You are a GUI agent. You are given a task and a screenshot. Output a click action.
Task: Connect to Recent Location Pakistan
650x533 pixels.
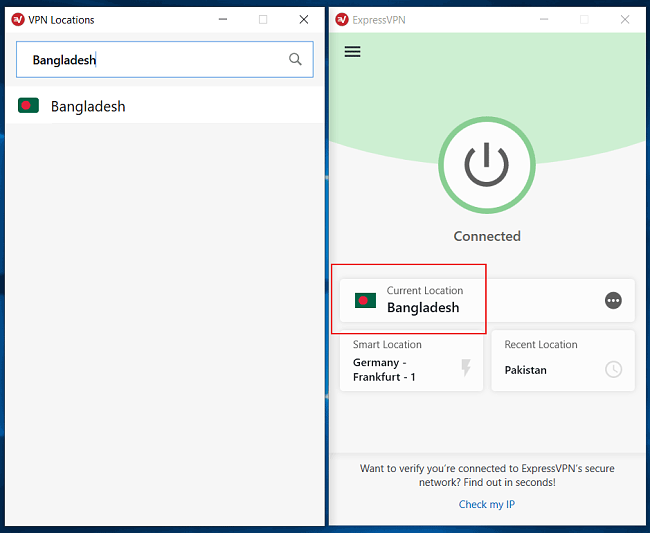coord(563,361)
